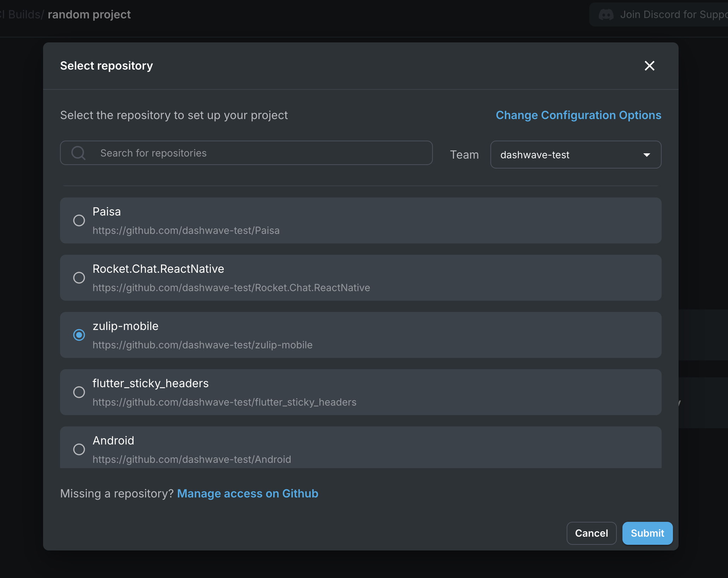Select the Rocket.Chat.ReactNative repository

79,278
